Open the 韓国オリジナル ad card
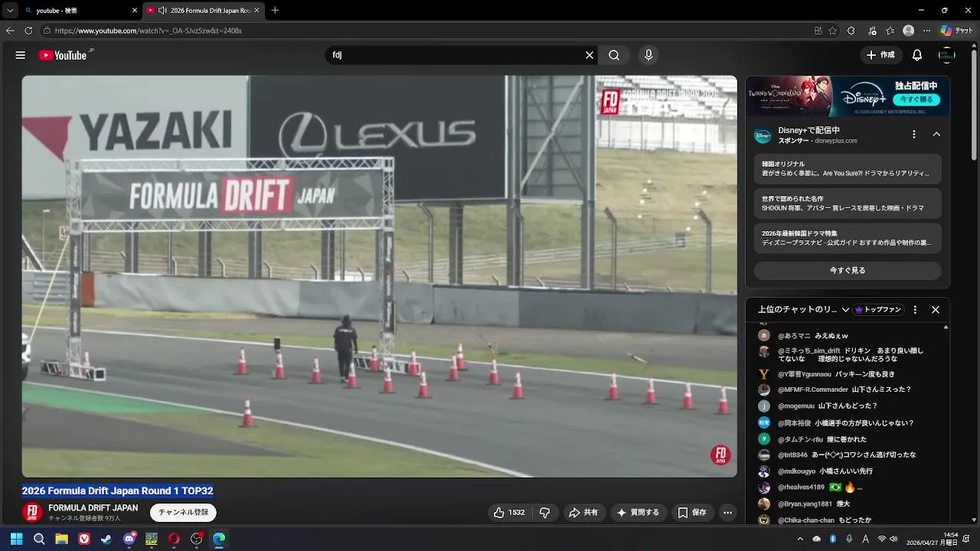This screenshot has height=551, width=980. tap(848, 169)
